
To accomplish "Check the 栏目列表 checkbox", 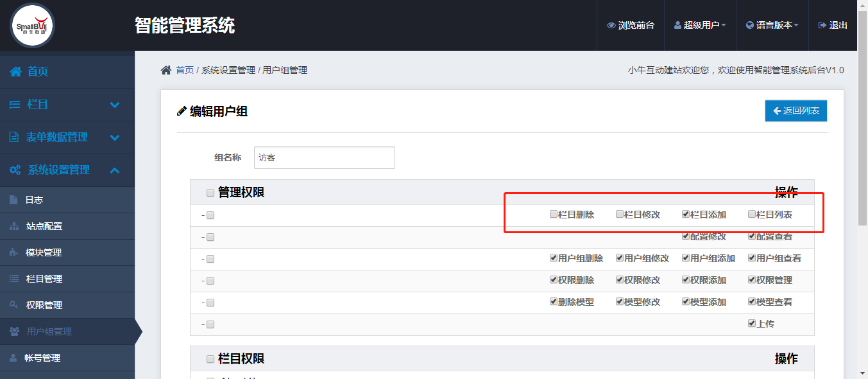I will click(x=752, y=214).
